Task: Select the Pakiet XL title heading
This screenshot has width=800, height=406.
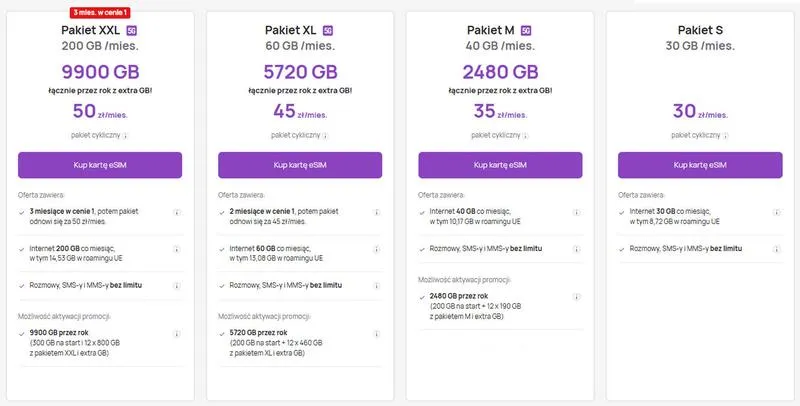Action: pyautogui.click(x=291, y=31)
